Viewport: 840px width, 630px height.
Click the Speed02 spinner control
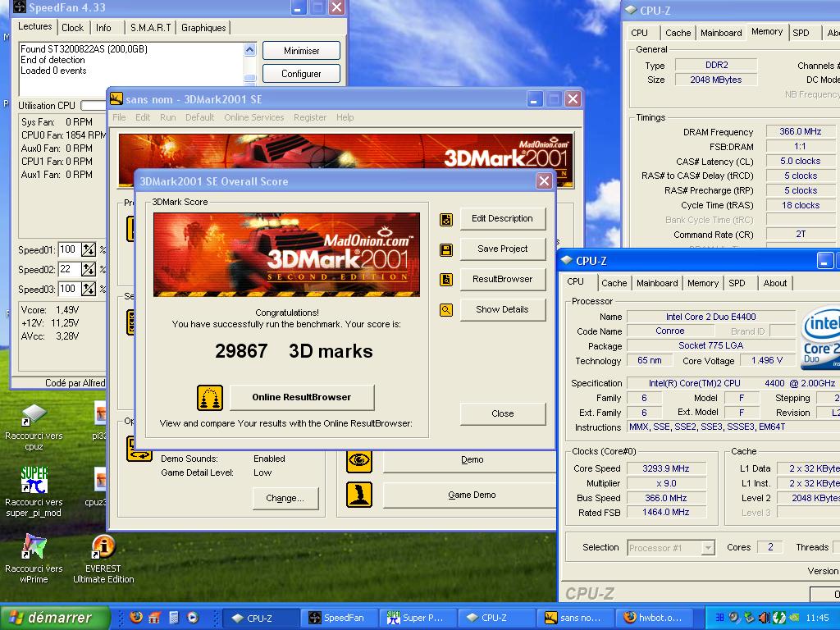[x=89, y=269]
